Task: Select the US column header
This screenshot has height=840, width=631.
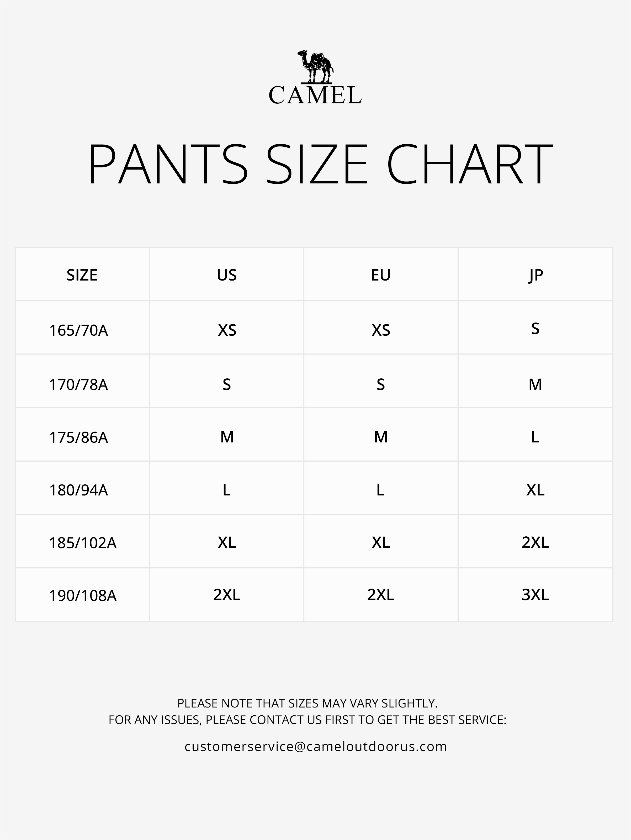Action: (227, 275)
